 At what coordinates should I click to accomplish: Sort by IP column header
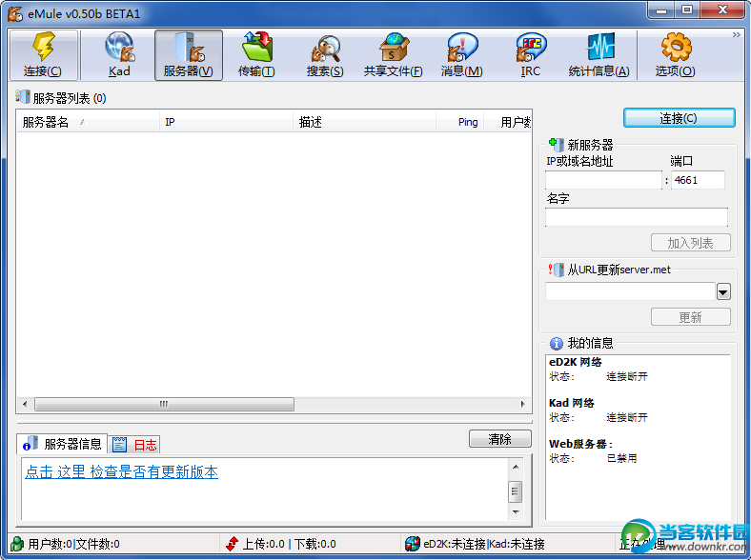226,122
